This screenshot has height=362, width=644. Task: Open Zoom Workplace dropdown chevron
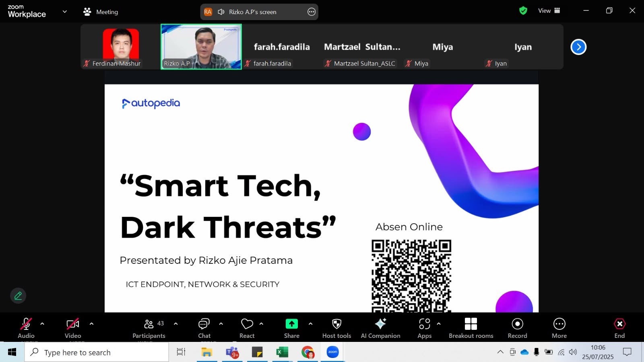tap(65, 12)
